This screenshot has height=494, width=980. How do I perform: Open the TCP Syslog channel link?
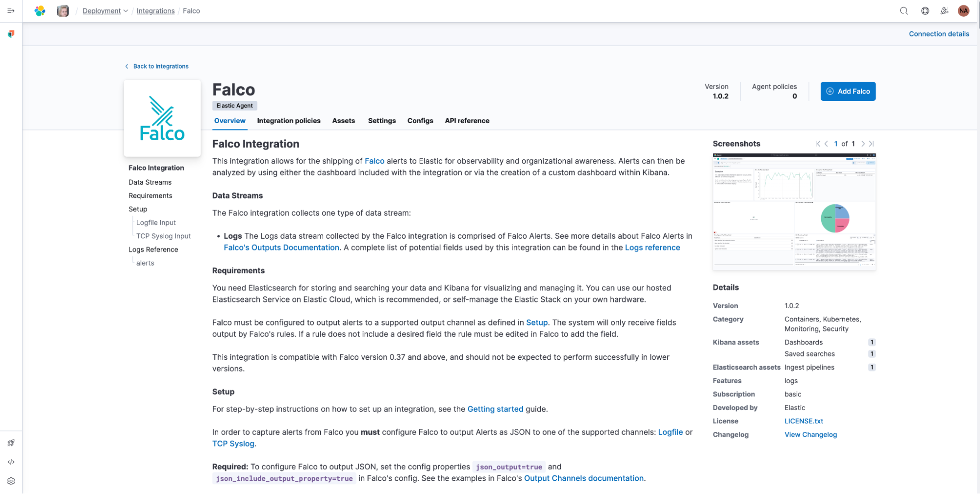click(x=233, y=444)
